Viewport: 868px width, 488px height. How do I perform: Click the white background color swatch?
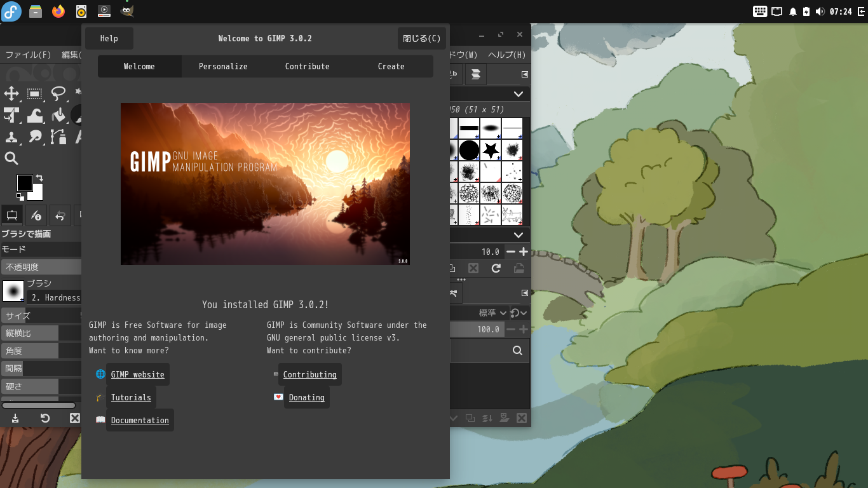click(x=37, y=195)
